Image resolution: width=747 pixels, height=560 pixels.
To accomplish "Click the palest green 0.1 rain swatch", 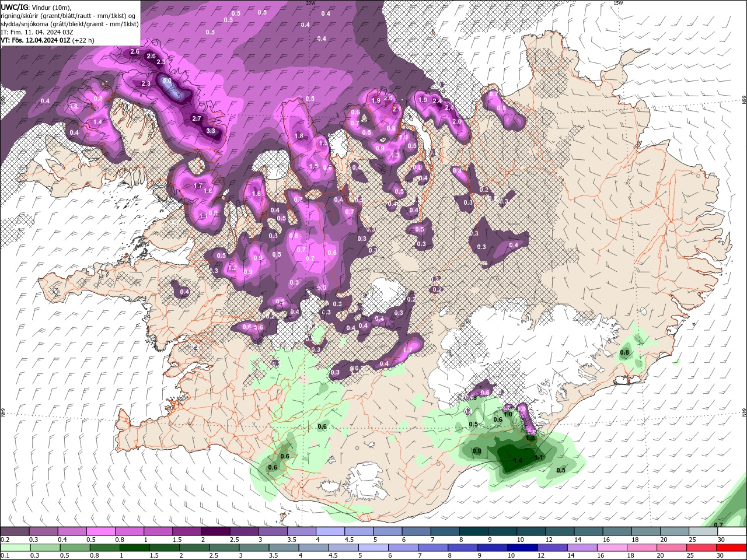I will pyautogui.click(x=15, y=548).
